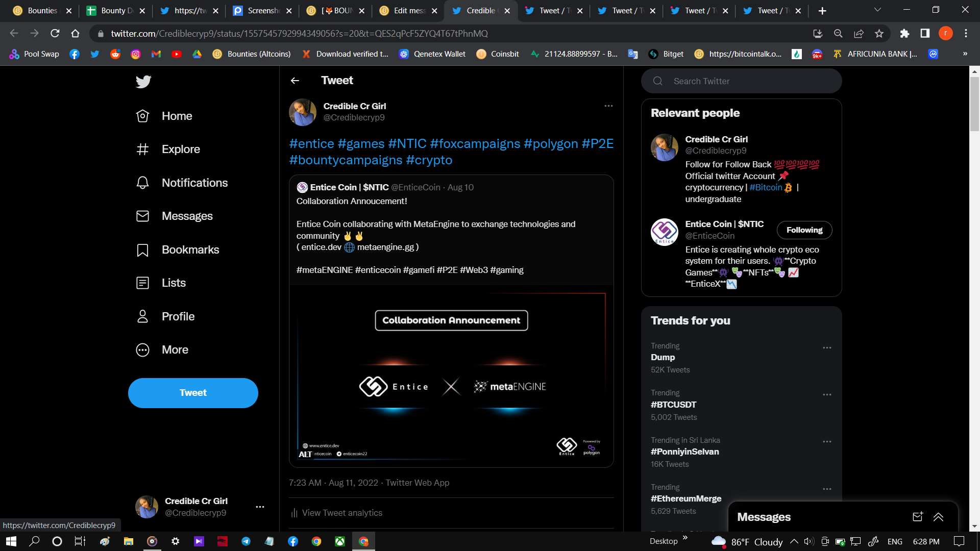Open options for #BTCUSDT trend
This screenshot has height=551, width=980.
(827, 395)
